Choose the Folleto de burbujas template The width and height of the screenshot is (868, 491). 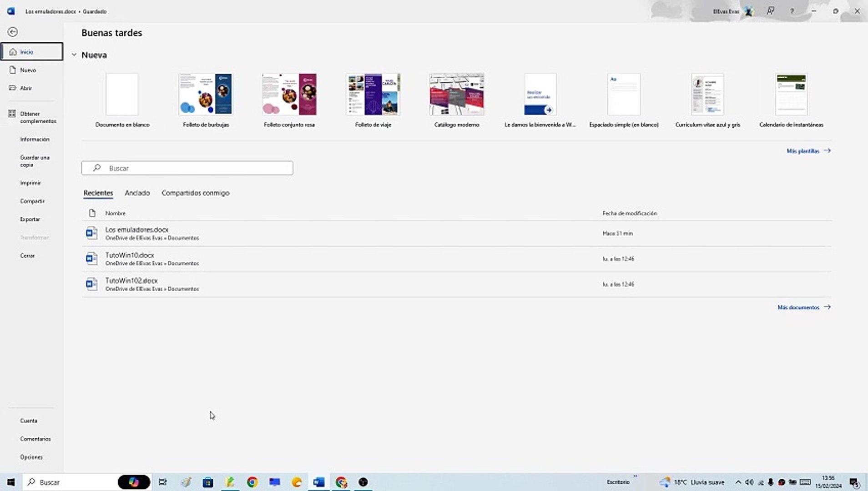206,100
